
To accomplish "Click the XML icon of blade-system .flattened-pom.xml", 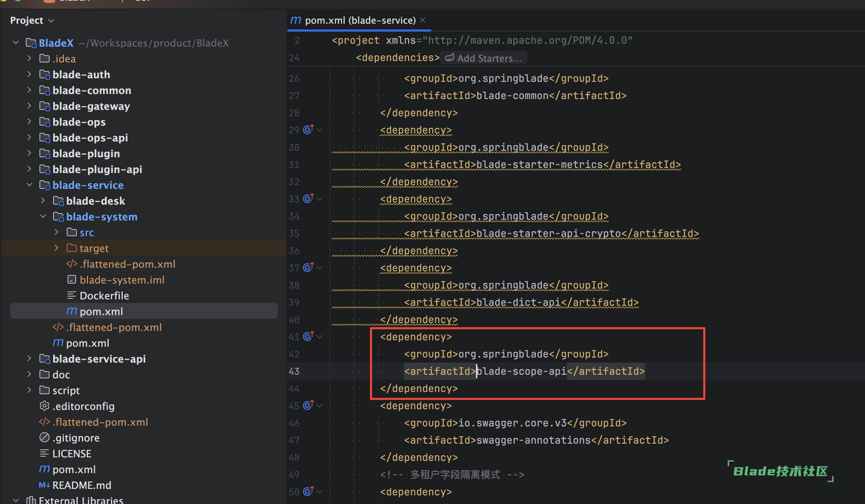I will point(72,264).
